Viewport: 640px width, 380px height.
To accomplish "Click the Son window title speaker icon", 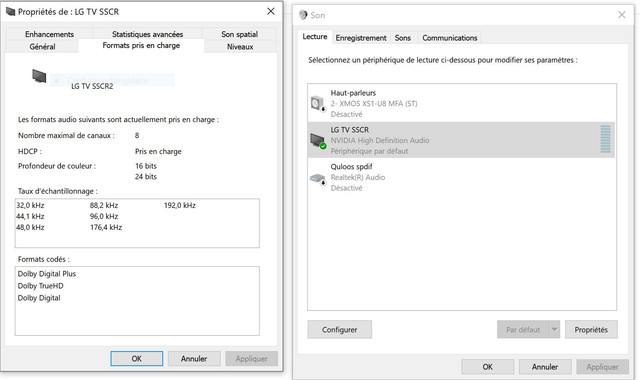I will point(303,15).
